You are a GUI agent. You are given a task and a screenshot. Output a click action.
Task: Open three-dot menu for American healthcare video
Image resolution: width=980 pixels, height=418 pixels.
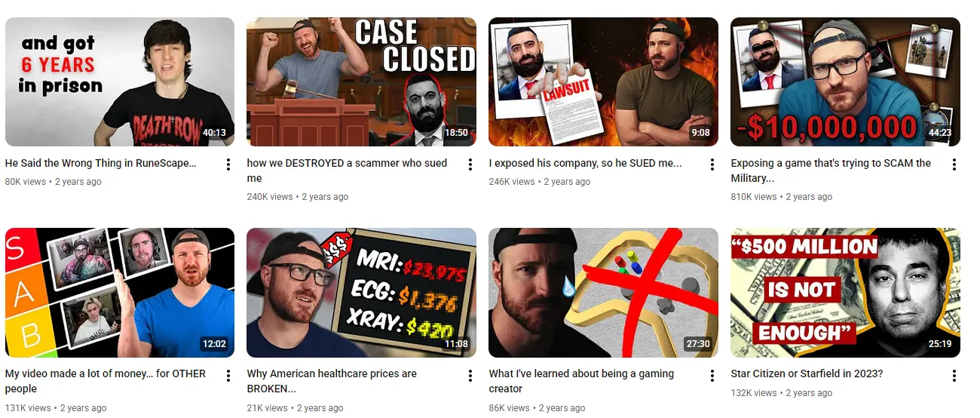470,375
